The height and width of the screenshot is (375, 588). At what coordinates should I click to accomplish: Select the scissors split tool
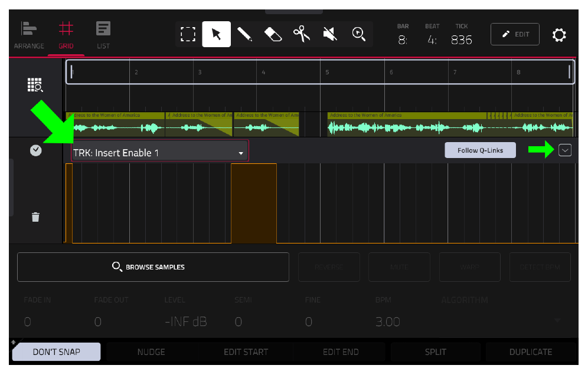point(302,34)
